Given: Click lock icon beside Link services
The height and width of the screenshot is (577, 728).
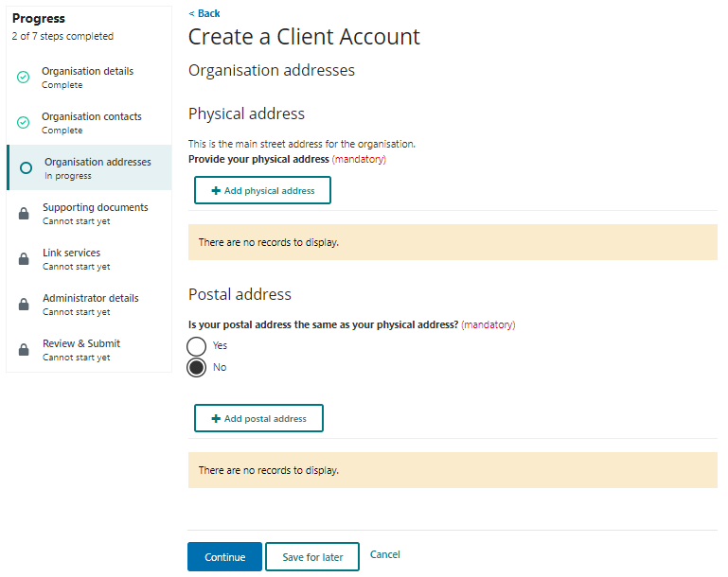Looking at the screenshot, I should pyautogui.click(x=24, y=259).
